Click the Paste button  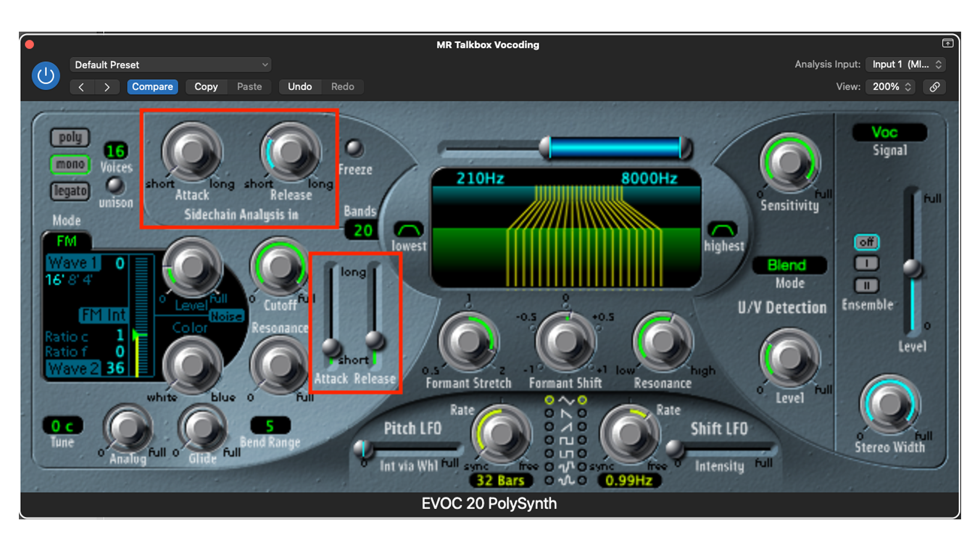[x=249, y=87]
